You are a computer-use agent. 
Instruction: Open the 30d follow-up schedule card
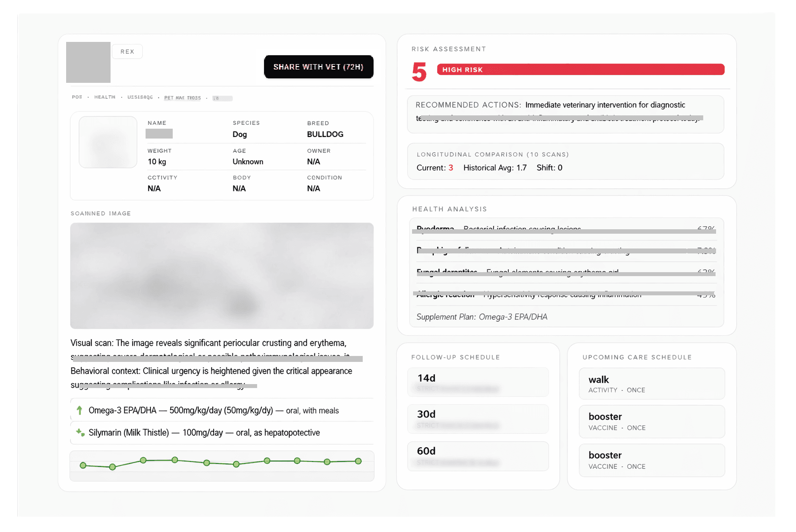tap(478, 419)
